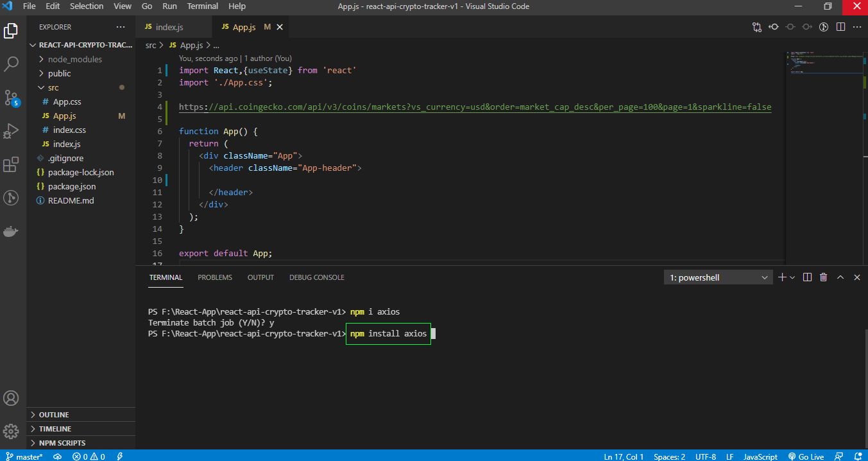Open the Go menu
This screenshot has height=461, width=868.
tap(147, 6)
